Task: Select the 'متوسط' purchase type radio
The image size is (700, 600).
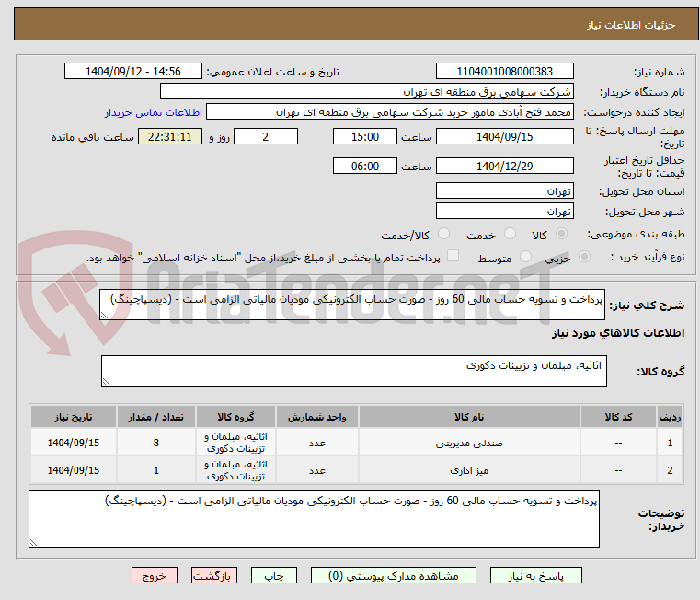Action: coord(526,258)
